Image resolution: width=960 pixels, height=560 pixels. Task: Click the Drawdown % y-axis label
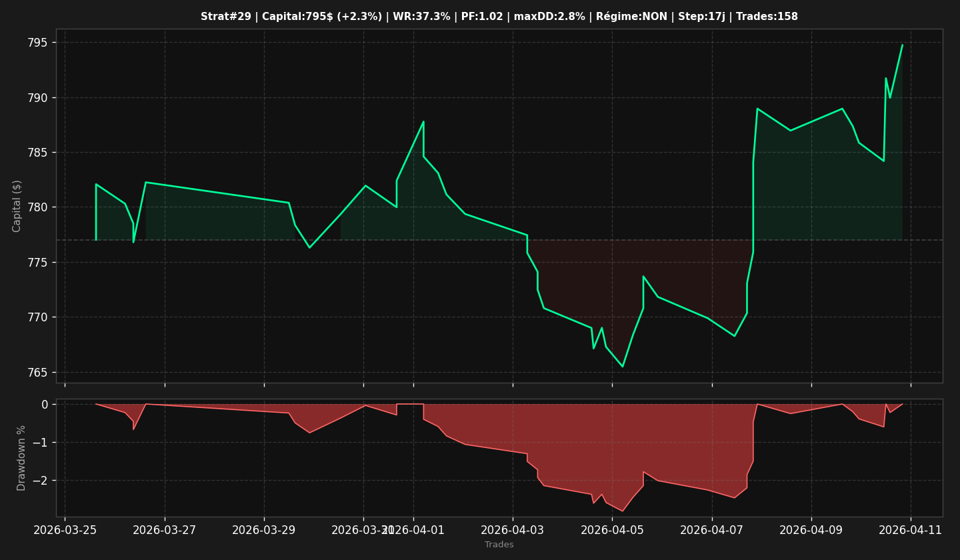pyautogui.click(x=21, y=458)
